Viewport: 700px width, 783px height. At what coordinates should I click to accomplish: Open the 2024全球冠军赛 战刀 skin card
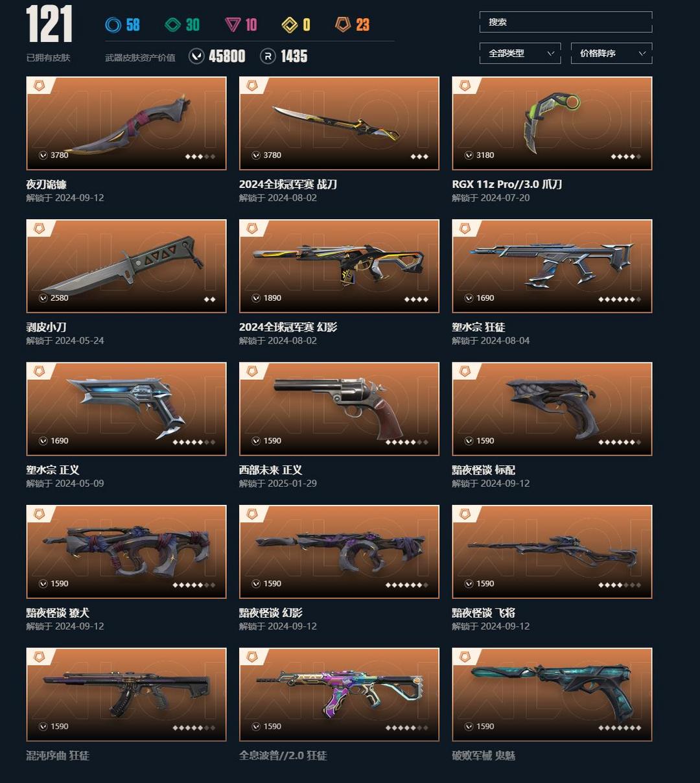pyautogui.click(x=339, y=123)
